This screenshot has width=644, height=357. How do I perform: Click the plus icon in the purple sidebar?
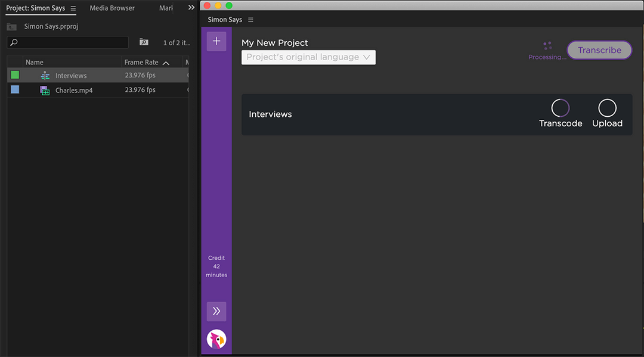coord(216,41)
